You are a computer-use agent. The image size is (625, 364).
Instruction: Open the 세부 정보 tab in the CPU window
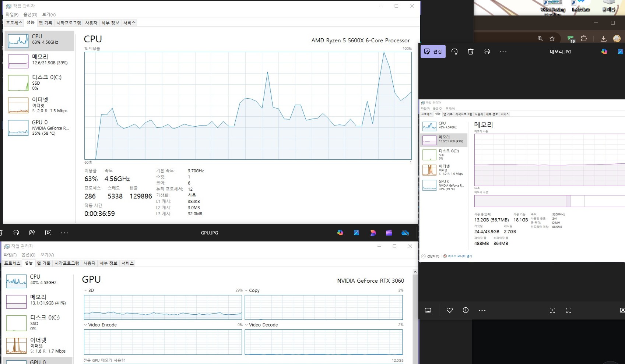[110, 23]
